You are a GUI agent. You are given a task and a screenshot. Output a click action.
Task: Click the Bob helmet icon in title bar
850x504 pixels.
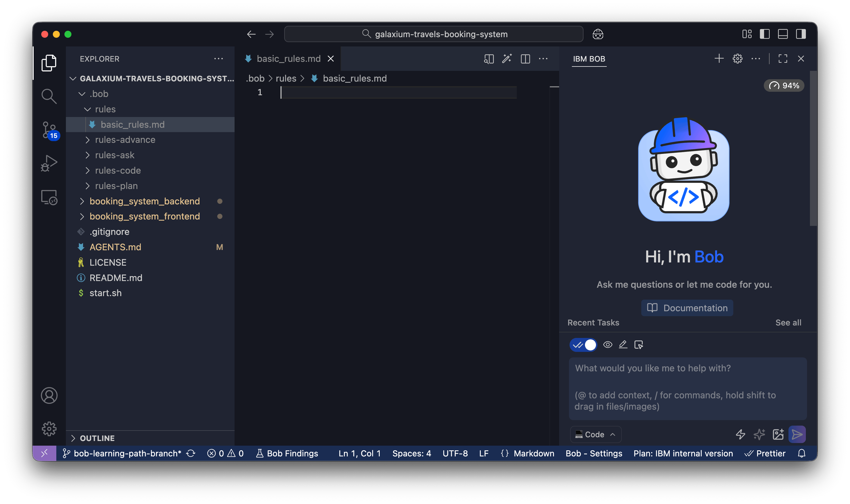pyautogui.click(x=598, y=34)
